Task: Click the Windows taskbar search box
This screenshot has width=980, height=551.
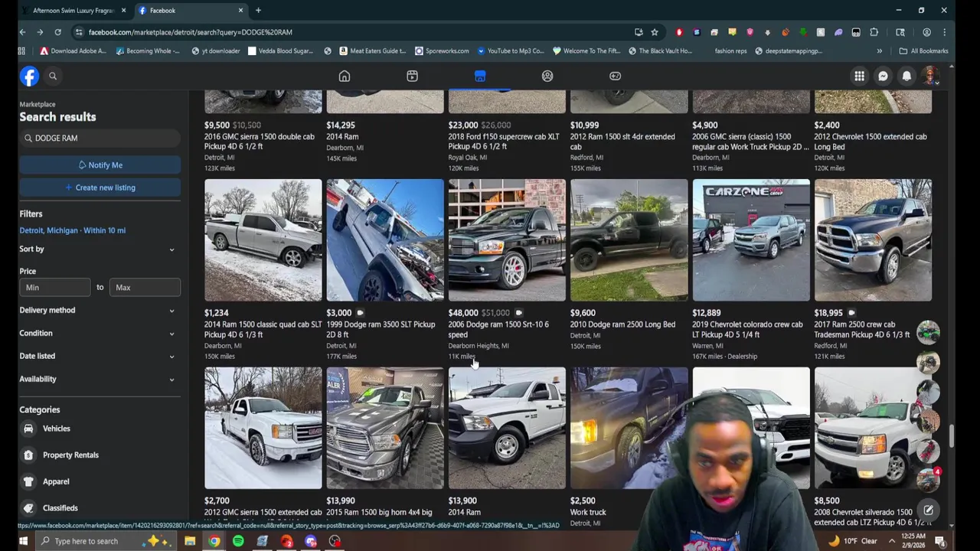Action: (107, 541)
